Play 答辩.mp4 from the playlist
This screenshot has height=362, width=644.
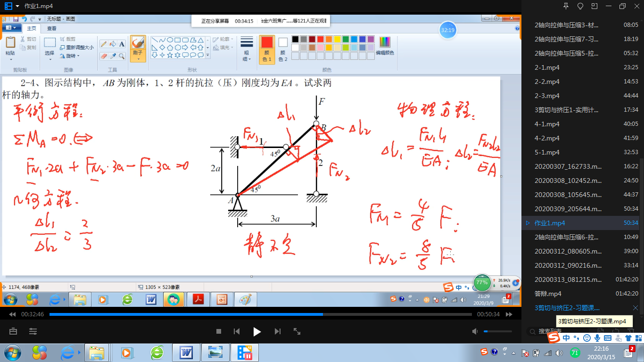click(x=548, y=294)
